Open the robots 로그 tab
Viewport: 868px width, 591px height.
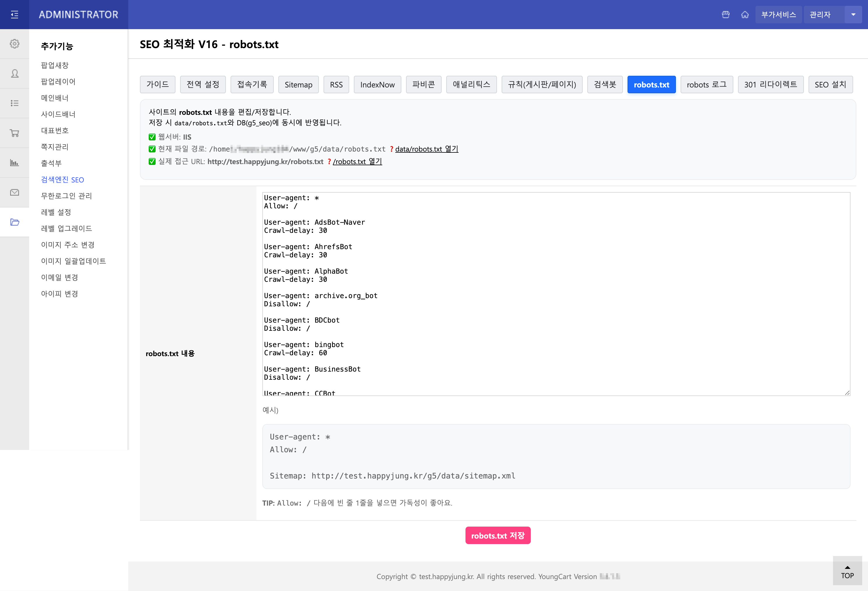(x=706, y=85)
